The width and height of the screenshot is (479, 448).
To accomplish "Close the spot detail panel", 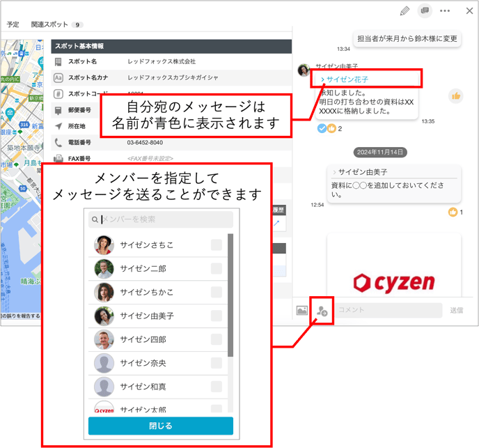I will click(x=469, y=11).
